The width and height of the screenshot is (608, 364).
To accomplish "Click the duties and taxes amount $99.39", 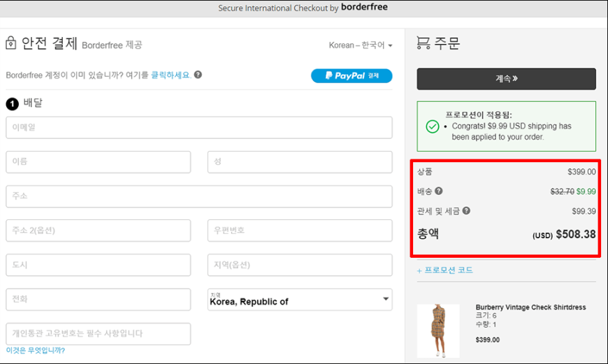I will [x=584, y=211].
